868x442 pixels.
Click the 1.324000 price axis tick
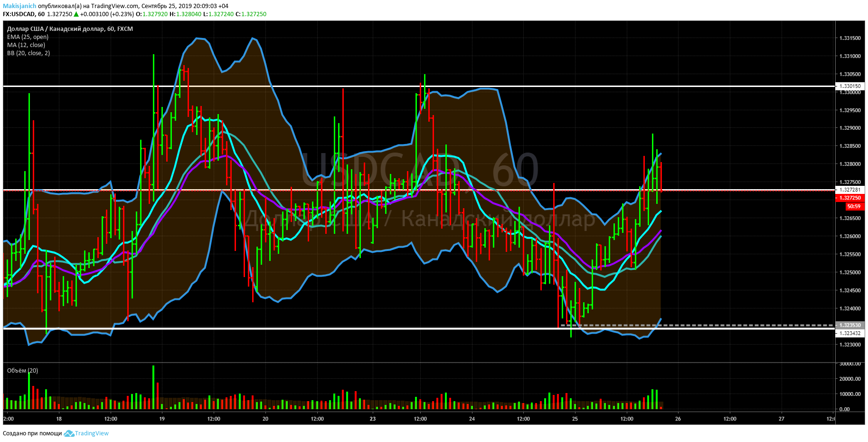[x=850, y=308]
